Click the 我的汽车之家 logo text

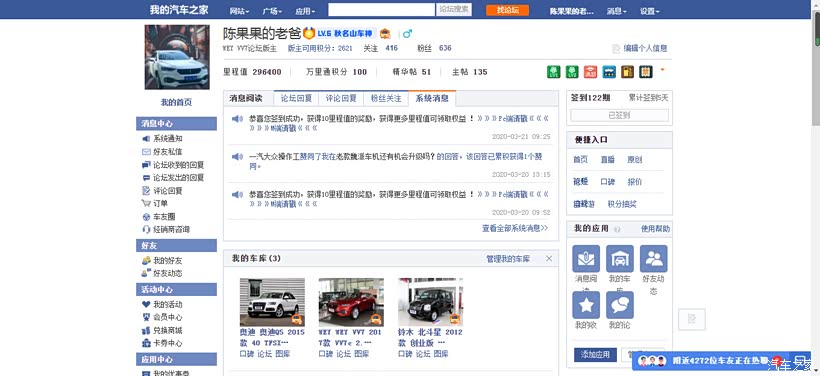[179, 10]
